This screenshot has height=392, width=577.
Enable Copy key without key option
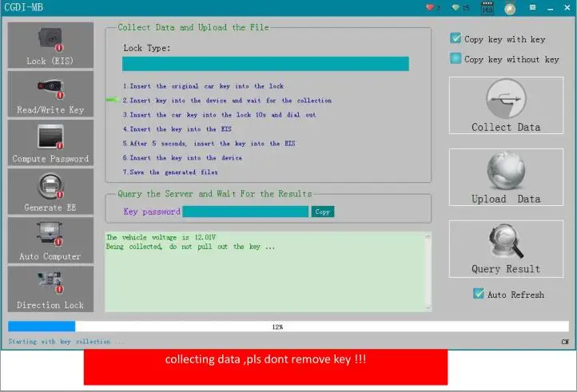tap(456, 58)
